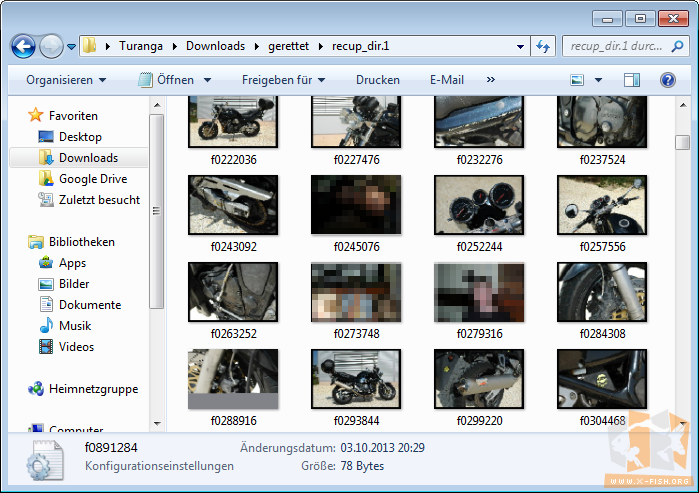Click the Änderungsdatum value 03.10.2013 20:29

pos(382,448)
